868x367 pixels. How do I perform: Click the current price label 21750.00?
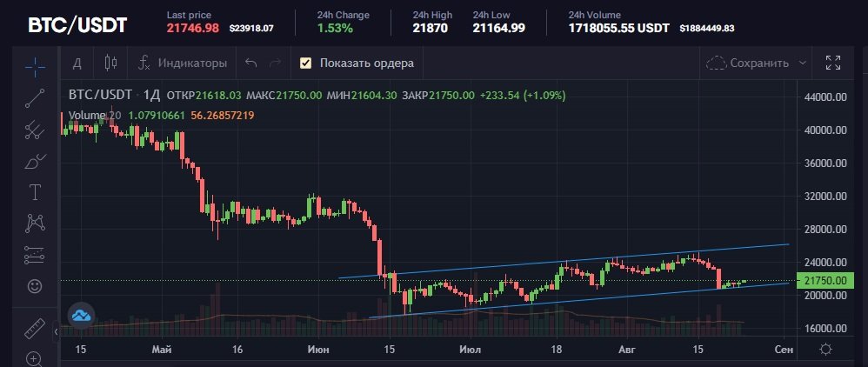825,281
